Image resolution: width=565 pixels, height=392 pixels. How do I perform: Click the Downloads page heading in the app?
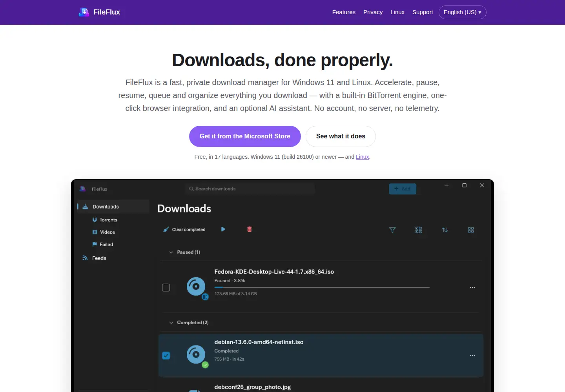[184, 209]
